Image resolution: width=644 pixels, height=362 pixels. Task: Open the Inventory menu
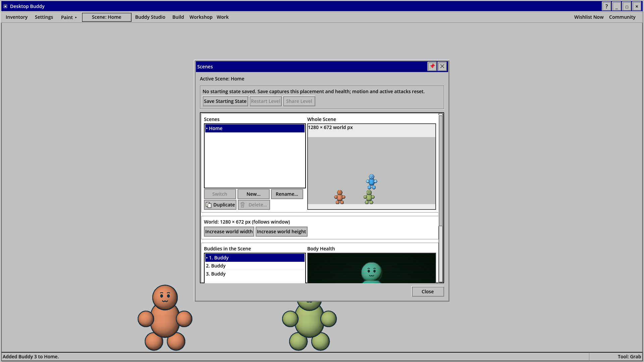point(16,17)
